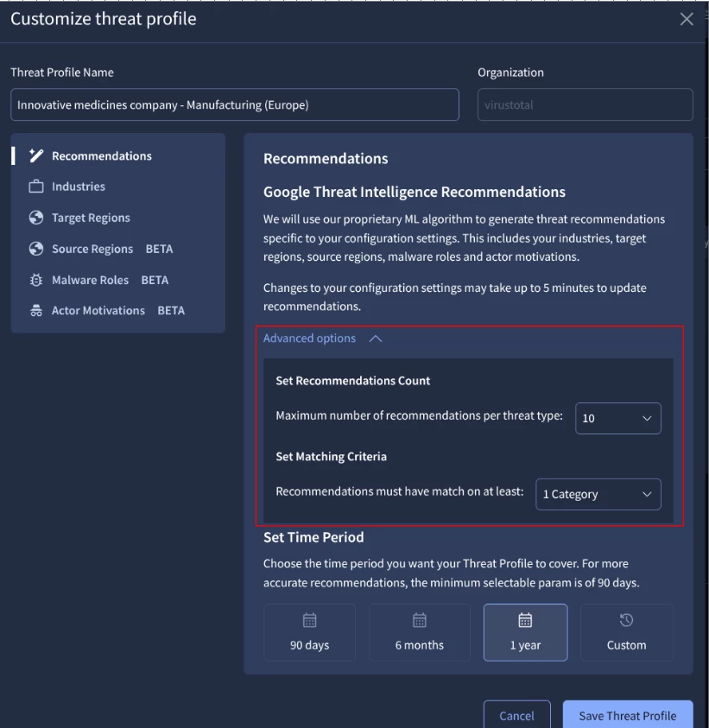The width and height of the screenshot is (709, 728).
Task: Click 'Recommendations must have match on at least' text
Action: click(400, 491)
